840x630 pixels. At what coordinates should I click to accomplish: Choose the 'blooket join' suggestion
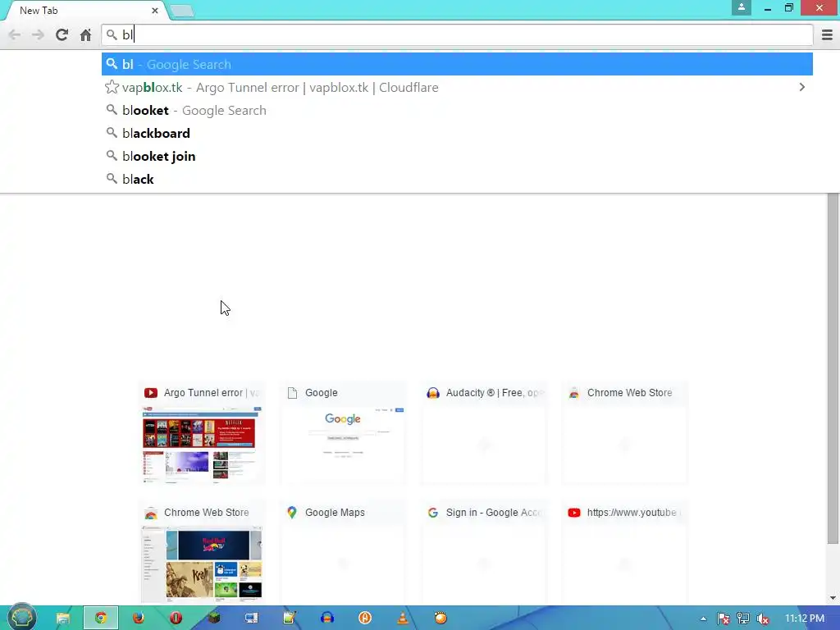pyautogui.click(x=457, y=157)
